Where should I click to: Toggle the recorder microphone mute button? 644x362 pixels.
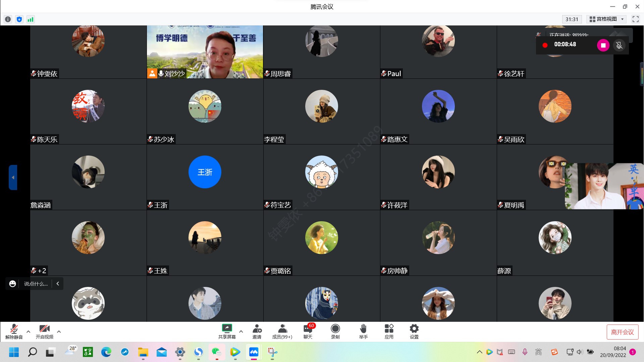pyautogui.click(x=619, y=45)
